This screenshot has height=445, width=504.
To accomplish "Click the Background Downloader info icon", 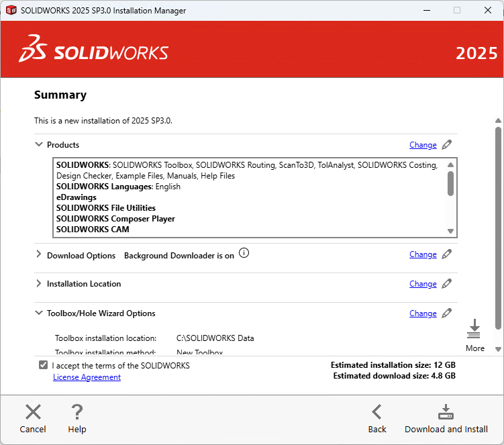I will [x=244, y=254].
